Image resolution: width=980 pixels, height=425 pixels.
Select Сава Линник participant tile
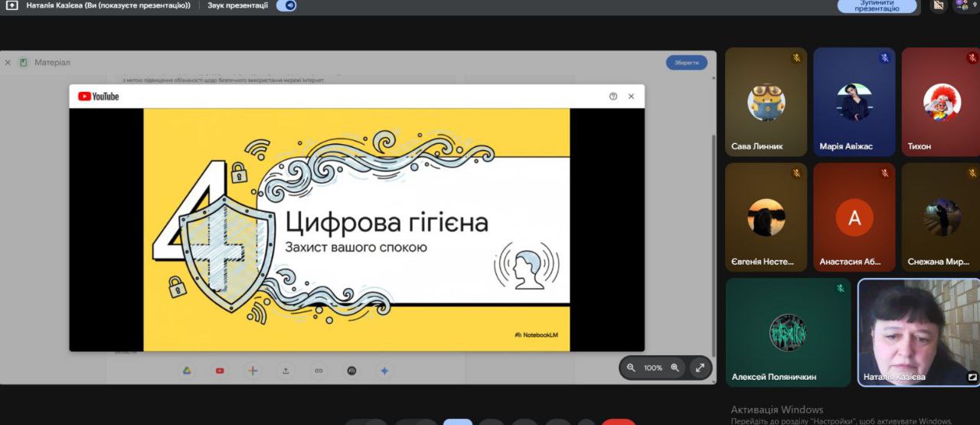(766, 102)
